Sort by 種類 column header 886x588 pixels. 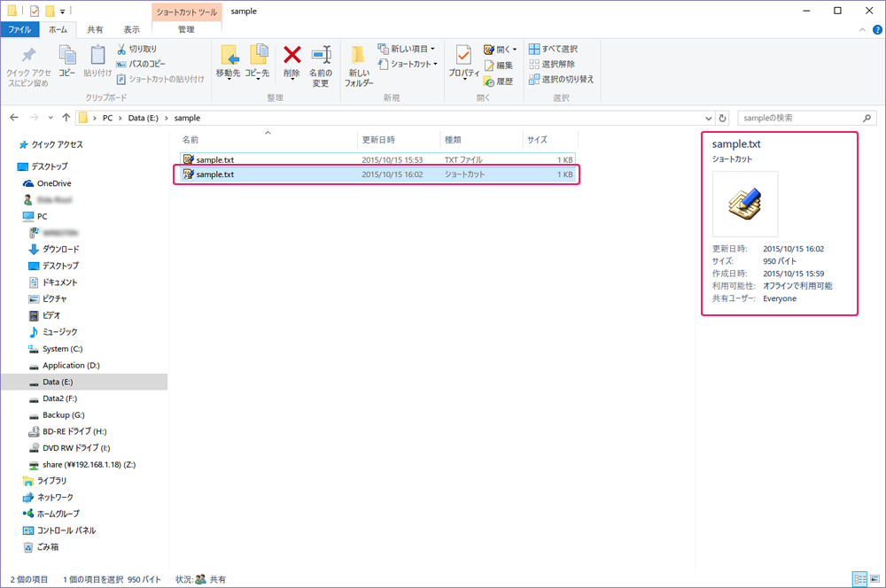pyautogui.click(x=481, y=140)
